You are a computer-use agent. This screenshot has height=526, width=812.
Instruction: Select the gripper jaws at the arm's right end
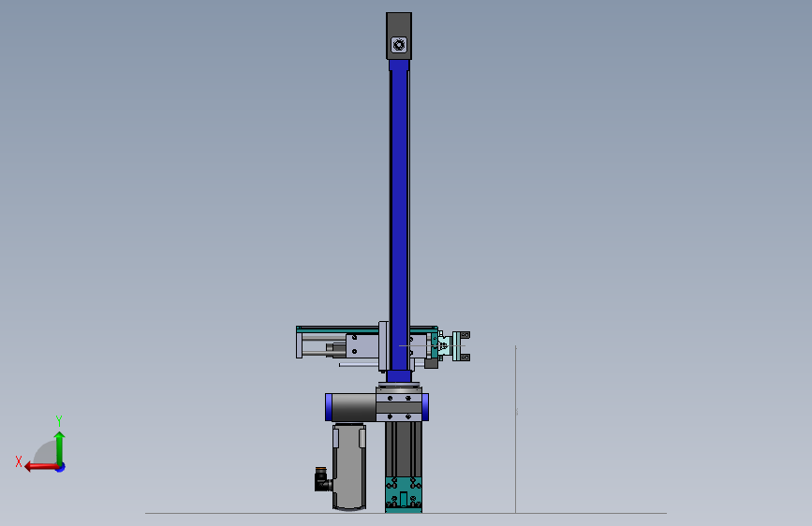(x=461, y=346)
